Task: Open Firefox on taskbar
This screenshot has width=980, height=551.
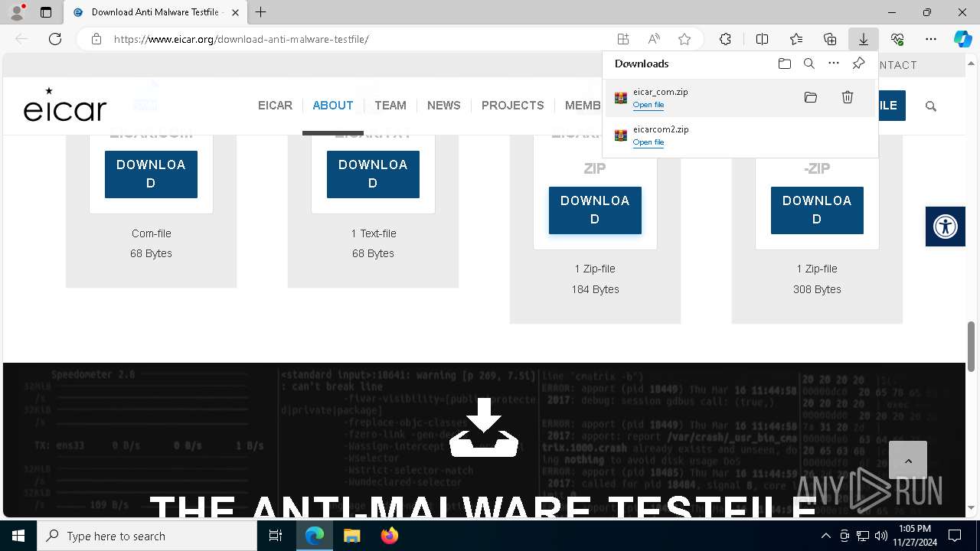Action: [x=389, y=536]
